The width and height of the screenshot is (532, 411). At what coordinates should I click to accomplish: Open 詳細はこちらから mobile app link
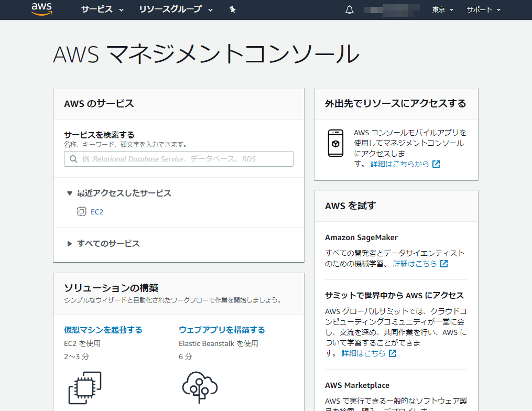coord(400,164)
